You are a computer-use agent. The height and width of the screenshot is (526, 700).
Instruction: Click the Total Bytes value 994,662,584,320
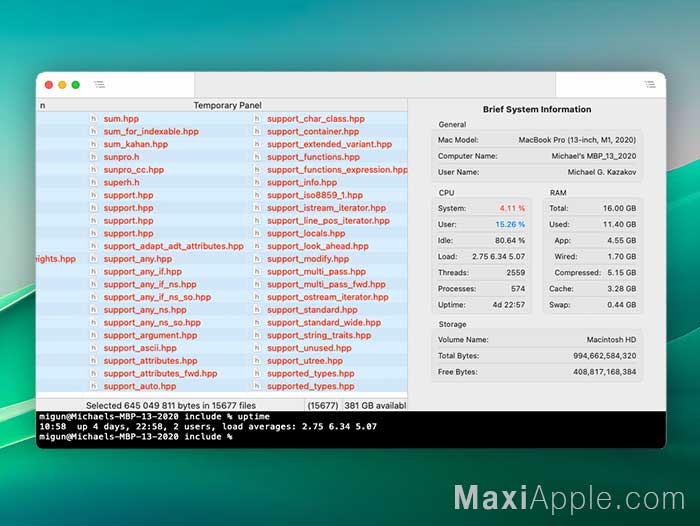coord(604,355)
